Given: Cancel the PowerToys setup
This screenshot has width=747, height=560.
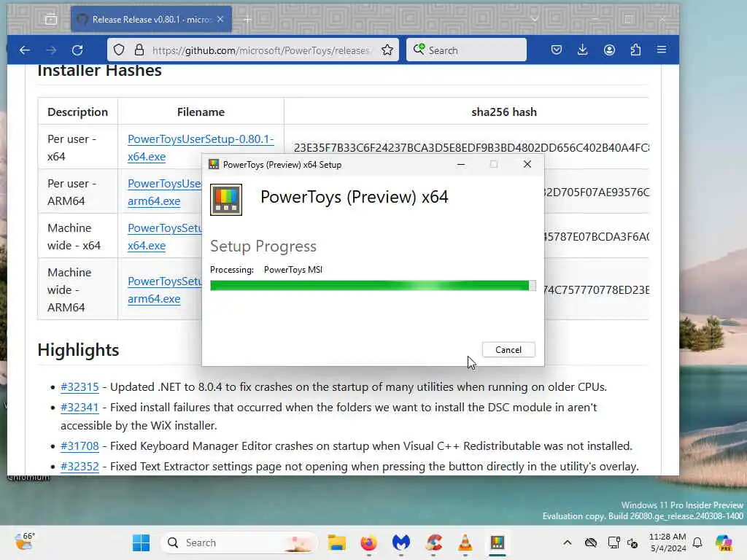Looking at the screenshot, I should pyautogui.click(x=508, y=349).
